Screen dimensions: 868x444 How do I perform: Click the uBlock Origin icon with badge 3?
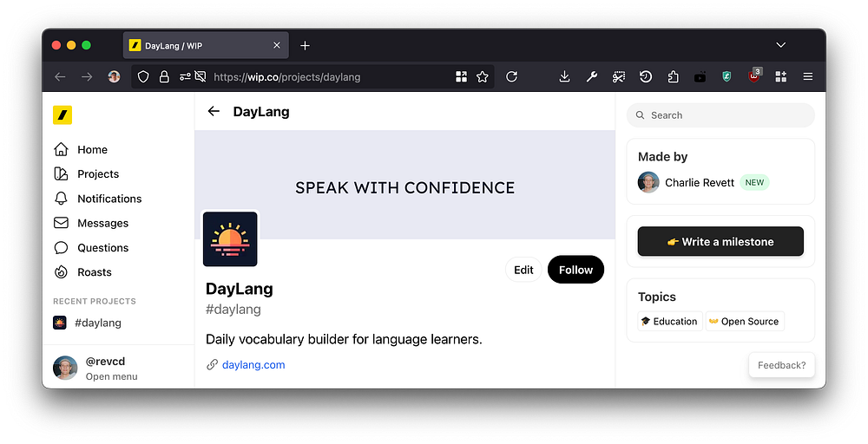point(754,75)
